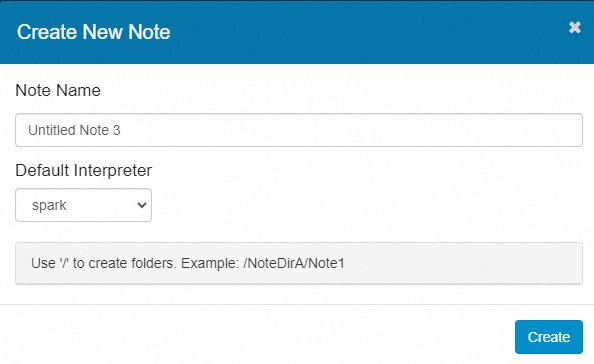Click the folder hint info box

point(299,263)
